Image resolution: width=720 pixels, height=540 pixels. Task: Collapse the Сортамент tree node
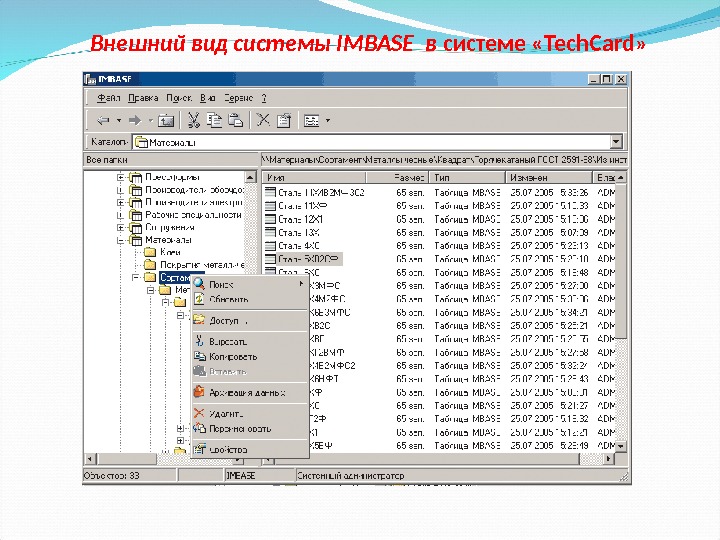135,277
